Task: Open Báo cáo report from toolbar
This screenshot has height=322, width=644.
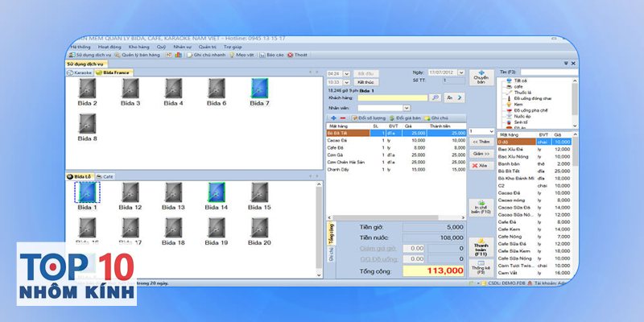Action: click(x=271, y=55)
